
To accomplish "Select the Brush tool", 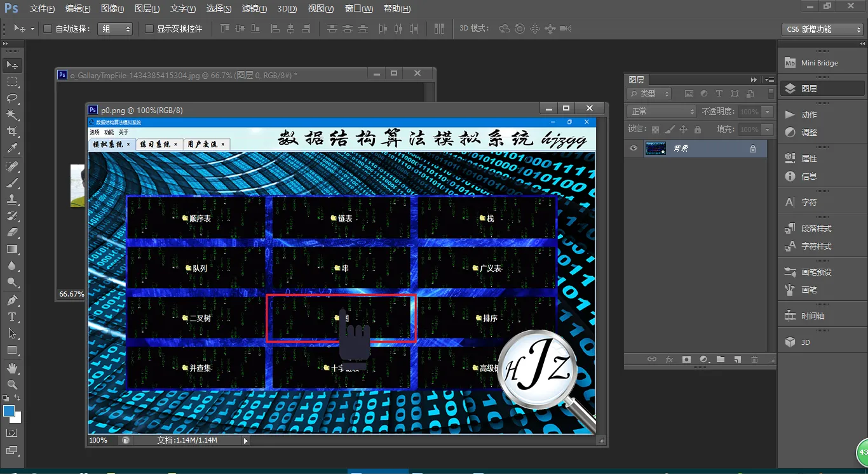I will point(12,183).
